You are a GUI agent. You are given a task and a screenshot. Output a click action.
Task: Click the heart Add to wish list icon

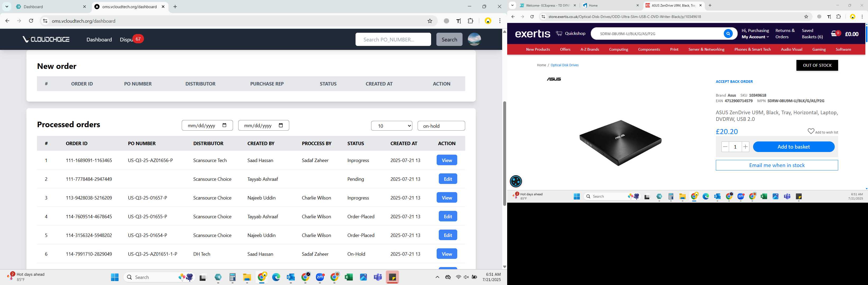[811, 131]
